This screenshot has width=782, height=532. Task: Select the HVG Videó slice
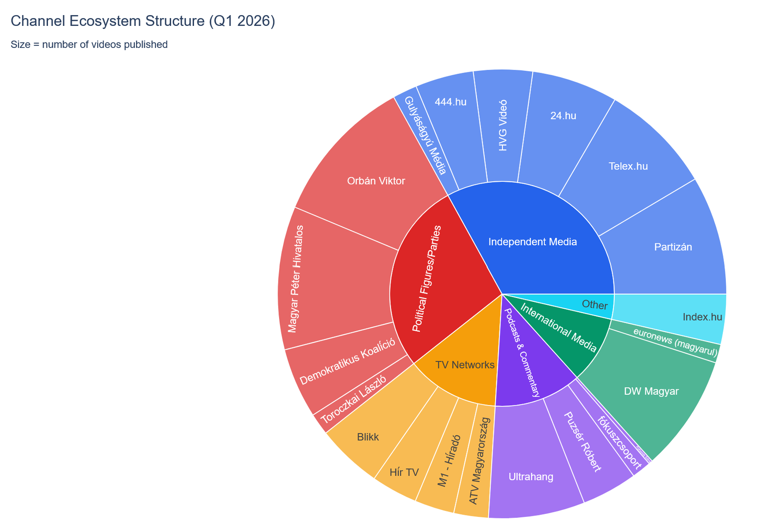503,126
